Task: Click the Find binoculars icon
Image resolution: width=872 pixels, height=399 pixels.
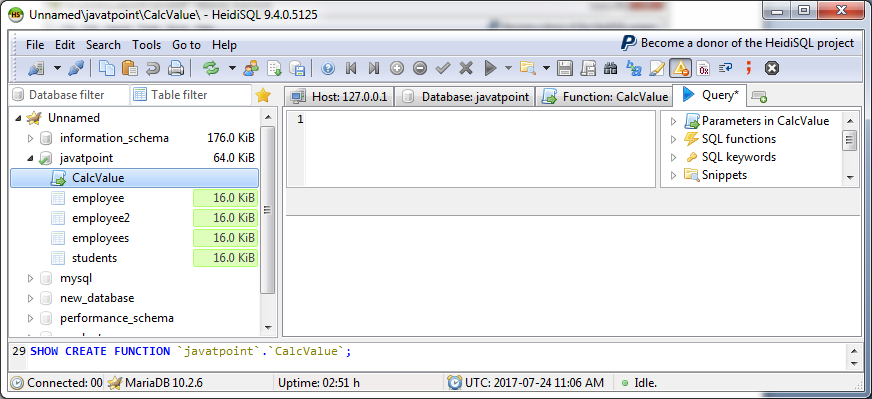Action: coord(611,68)
